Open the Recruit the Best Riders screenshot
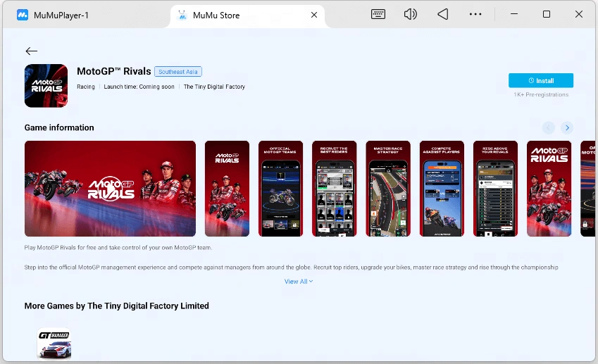This screenshot has width=598, height=364. [x=335, y=189]
